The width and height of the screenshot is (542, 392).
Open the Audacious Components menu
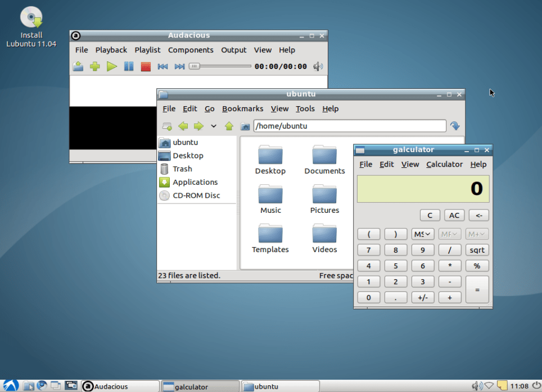(x=191, y=50)
